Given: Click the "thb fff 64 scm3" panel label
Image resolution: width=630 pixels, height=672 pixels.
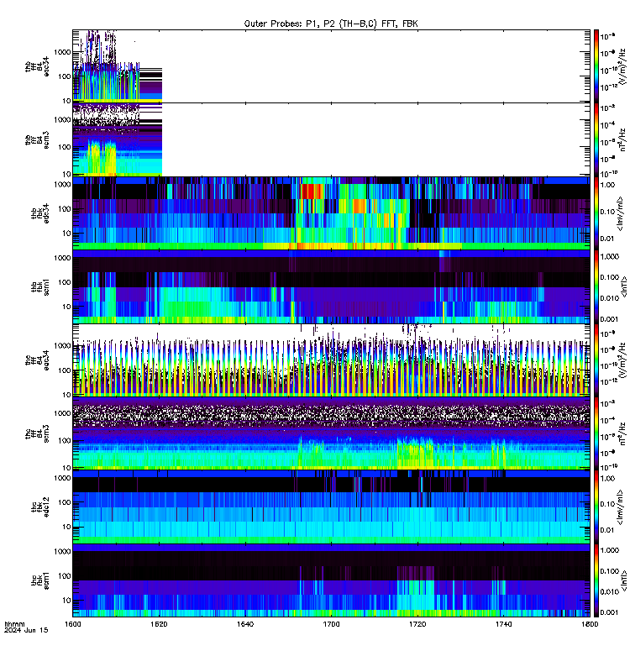Looking at the screenshot, I should point(37,140).
